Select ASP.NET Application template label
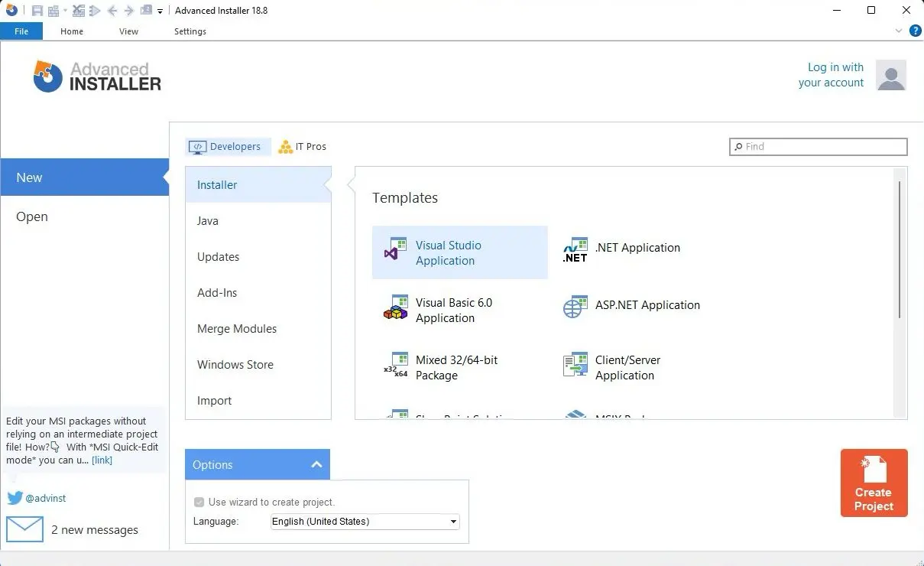The width and height of the screenshot is (924, 566). [647, 305]
